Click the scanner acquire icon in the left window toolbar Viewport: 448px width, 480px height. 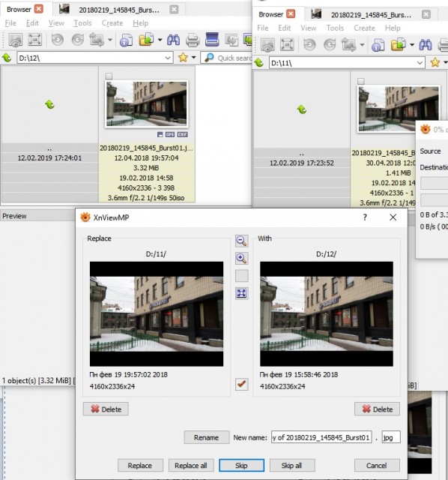(x=212, y=40)
